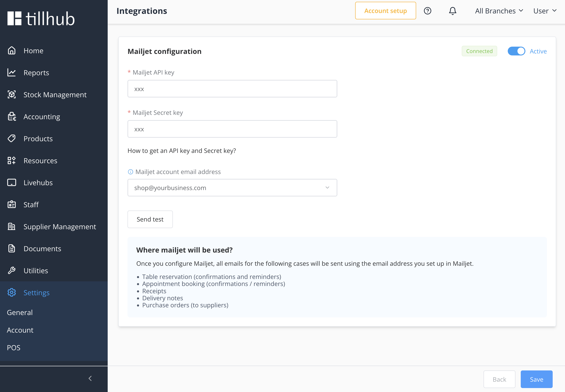The image size is (565, 392).
Task: Expand the All Branches dropdown
Action: point(499,11)
